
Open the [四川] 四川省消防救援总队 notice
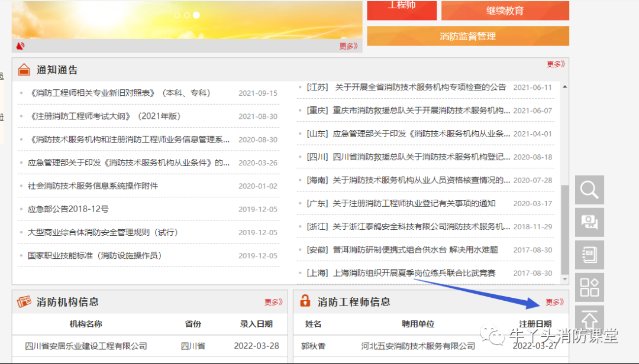coord(408,157)
